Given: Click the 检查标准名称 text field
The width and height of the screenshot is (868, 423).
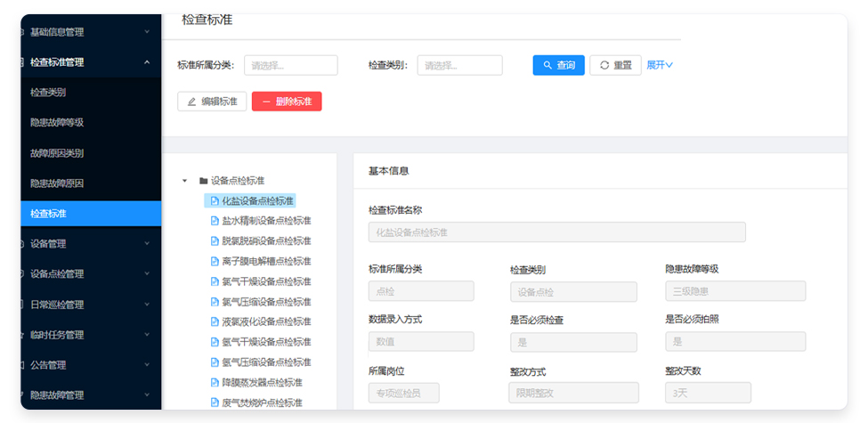Looking at the screenshot, I should pyautogui.click(x=556, y=232).
